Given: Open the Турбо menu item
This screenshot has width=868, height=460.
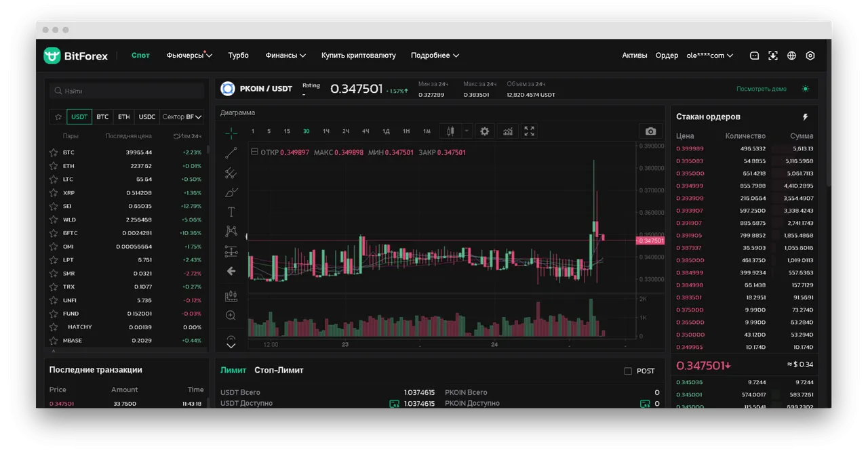Looking at the screenshot, I should coord(238,56).
